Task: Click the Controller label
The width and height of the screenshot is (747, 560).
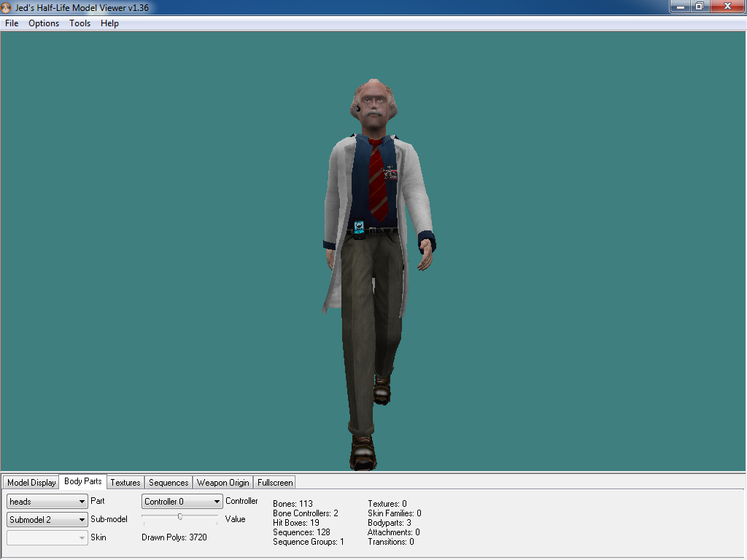Action: (x=241, y=501)
